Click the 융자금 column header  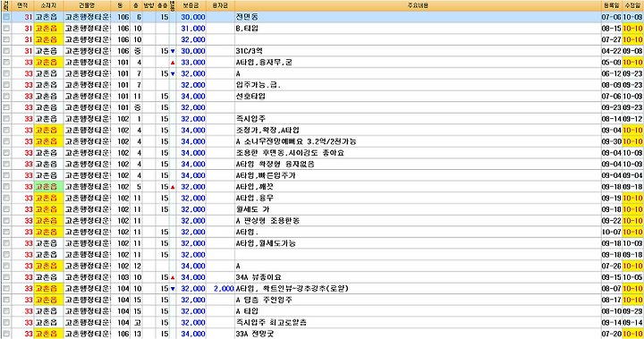(220, 5)
